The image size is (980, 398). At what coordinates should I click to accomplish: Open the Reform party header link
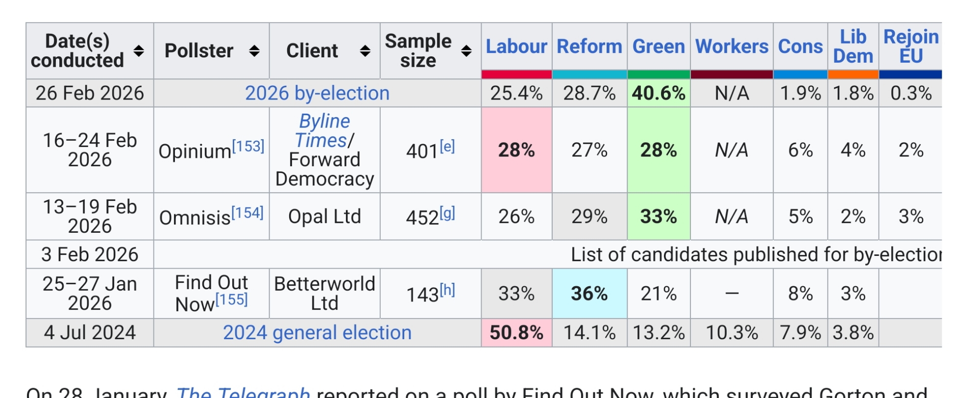point(589,47)
